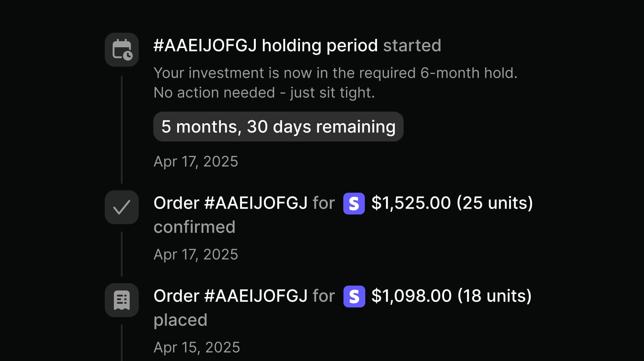The width and height of the screenshot is (644, 361).
Task: Click the "confirmed" status label
Action: coord(194,227)
